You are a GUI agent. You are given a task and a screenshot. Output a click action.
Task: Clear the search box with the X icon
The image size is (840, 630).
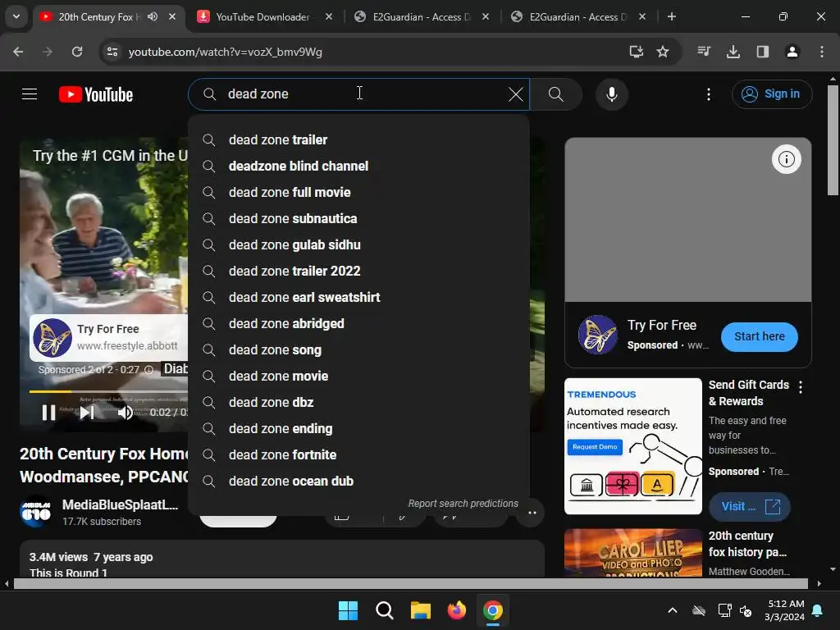click(x=515, y=94)
